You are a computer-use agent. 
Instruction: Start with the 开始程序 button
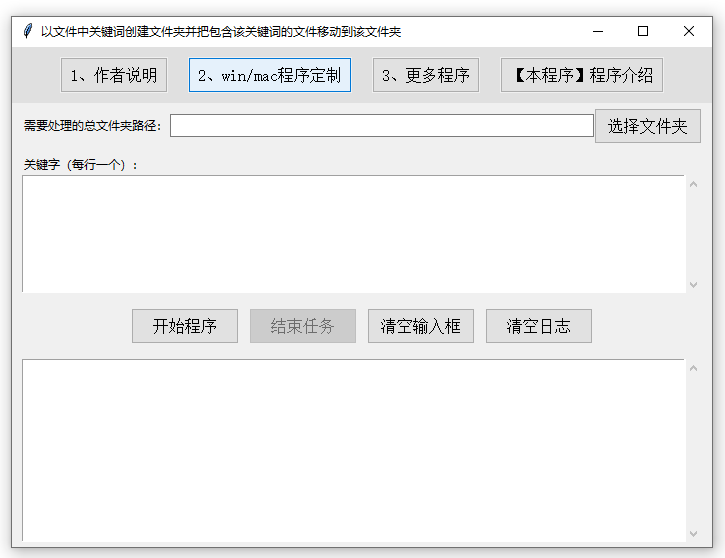185,326
